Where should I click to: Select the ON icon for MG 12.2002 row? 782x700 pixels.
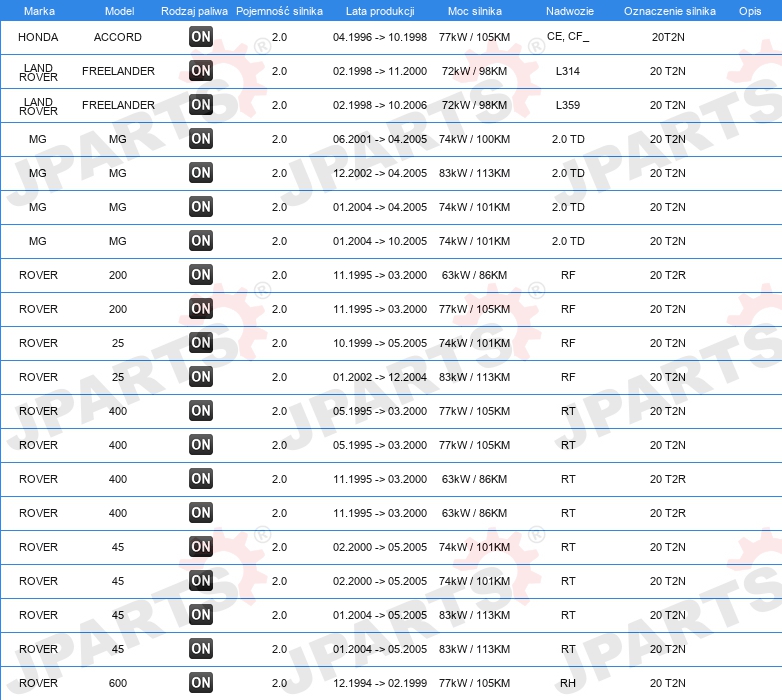click(201, 173)
